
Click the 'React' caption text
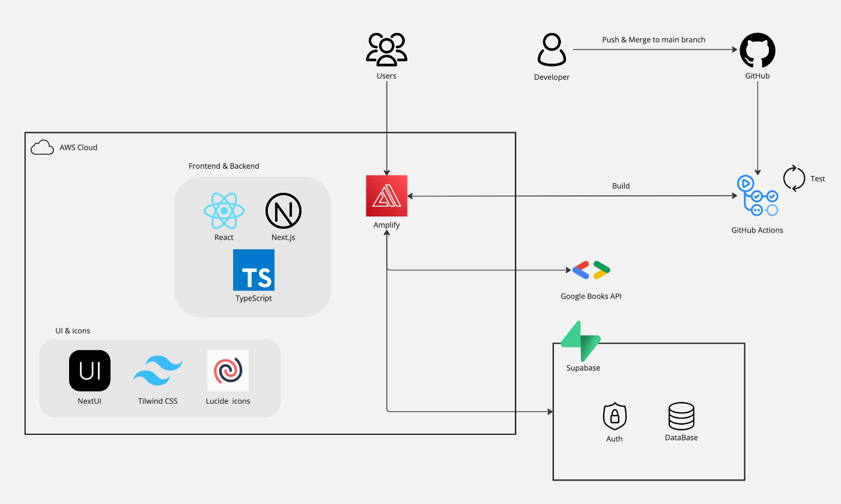click(x=224, y=237)
